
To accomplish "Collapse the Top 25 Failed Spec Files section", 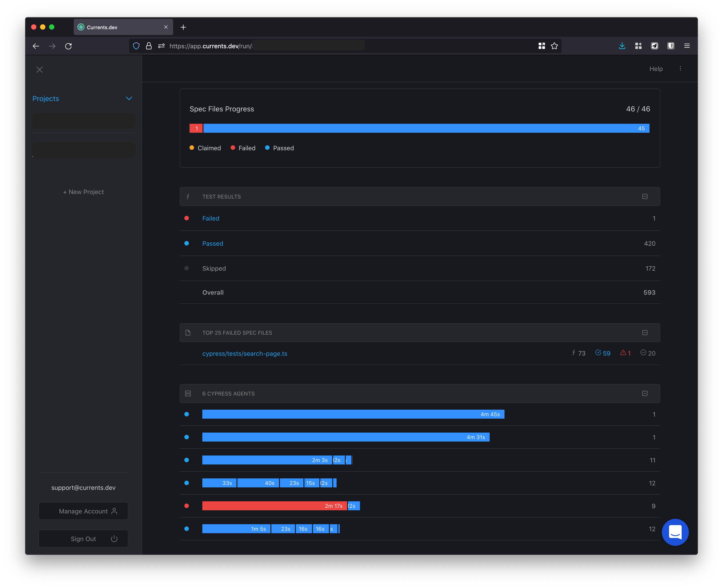I will tap(645, 333).
